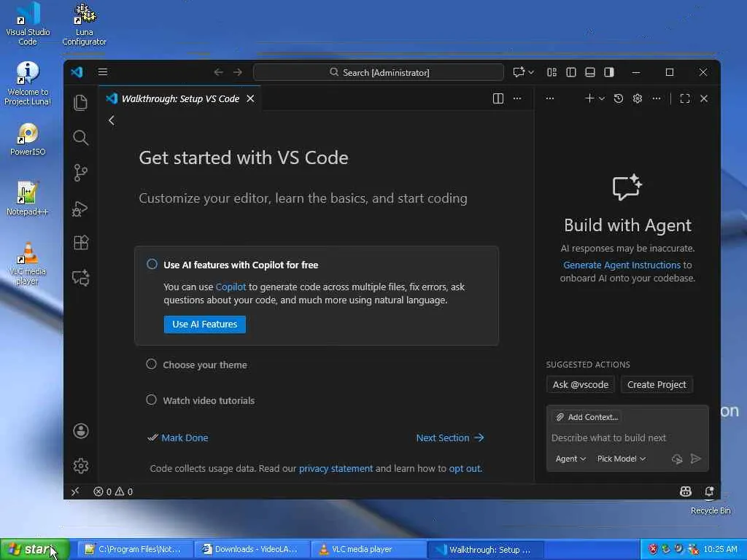Go back with the title bar arrow
This screenshot has height=560, width=747.
pyautogui.click(x=219, y=72)
